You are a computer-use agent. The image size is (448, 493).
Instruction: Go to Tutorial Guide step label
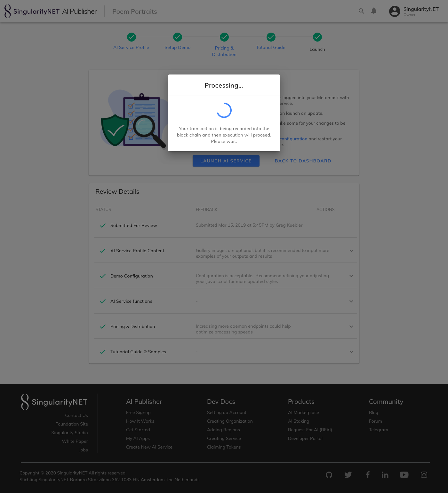271,47
